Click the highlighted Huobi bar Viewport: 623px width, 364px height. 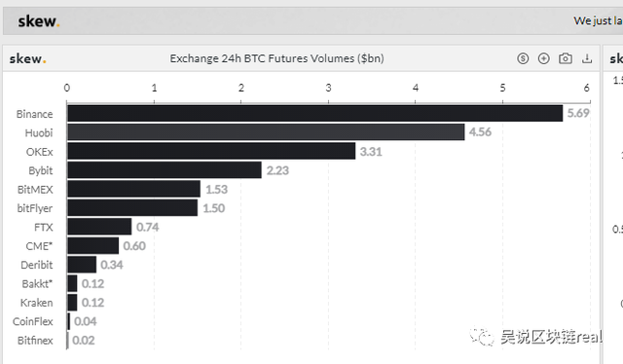[266, 132]
